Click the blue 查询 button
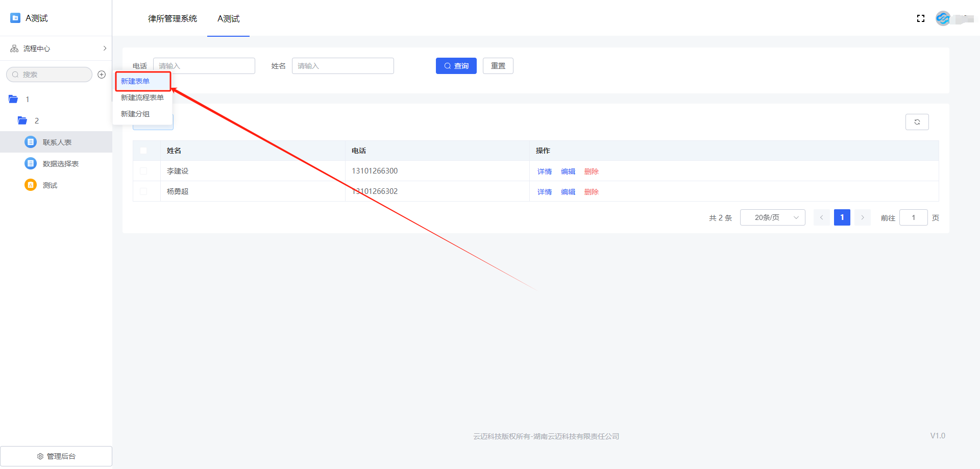The height and width of the screenshot is (469, 980). pyautogui.click(x=456, y=66)
